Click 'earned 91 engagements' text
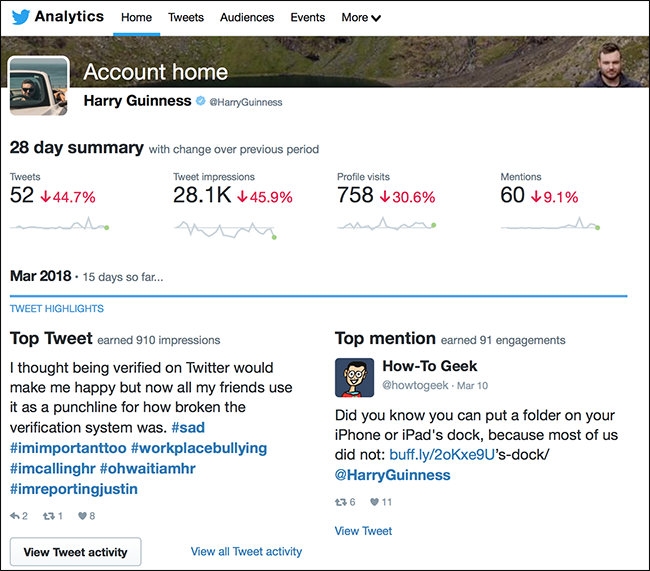Viewport: 650px width, 571px height. [503, 340]
